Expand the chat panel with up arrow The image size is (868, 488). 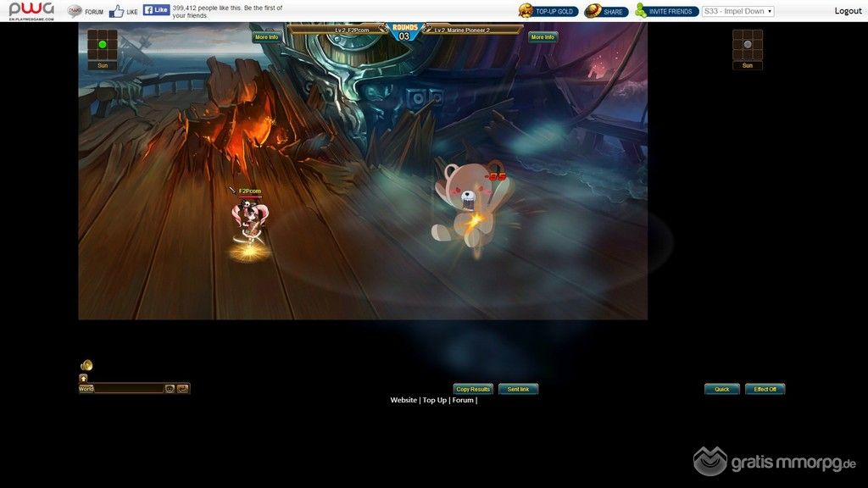pyautogui.click(x=84, y=378)
